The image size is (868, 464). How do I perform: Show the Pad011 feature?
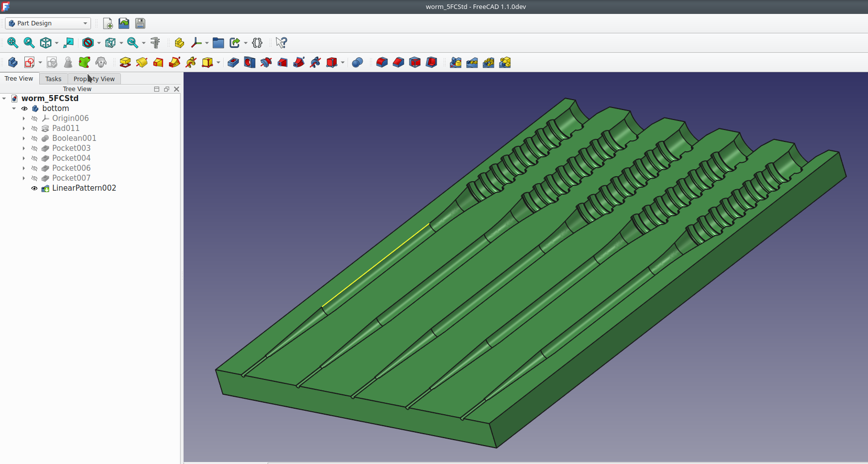(34, 128)
